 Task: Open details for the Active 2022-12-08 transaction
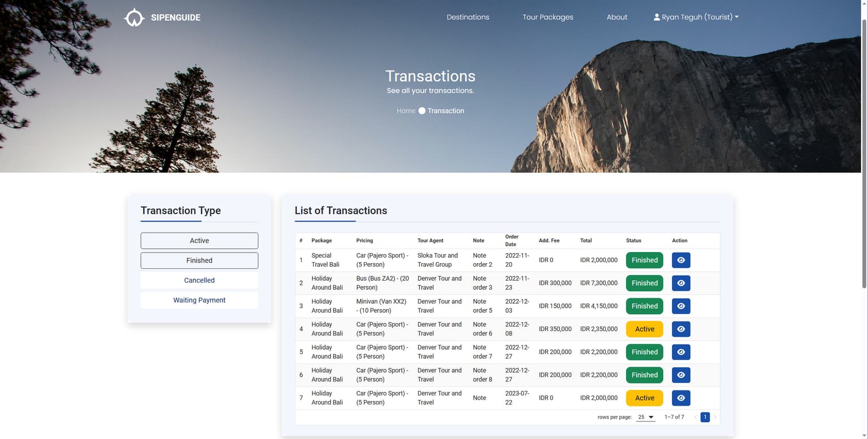(x=680, y=329)
